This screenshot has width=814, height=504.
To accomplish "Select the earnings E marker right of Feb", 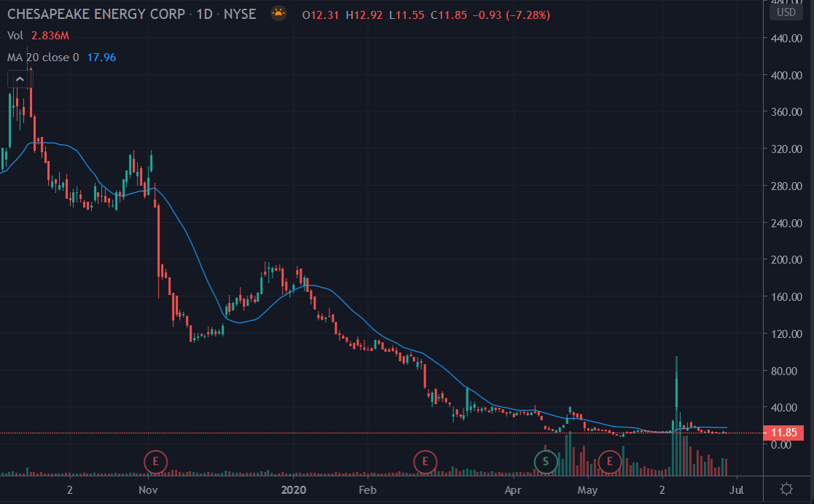I will click(424, 461).
